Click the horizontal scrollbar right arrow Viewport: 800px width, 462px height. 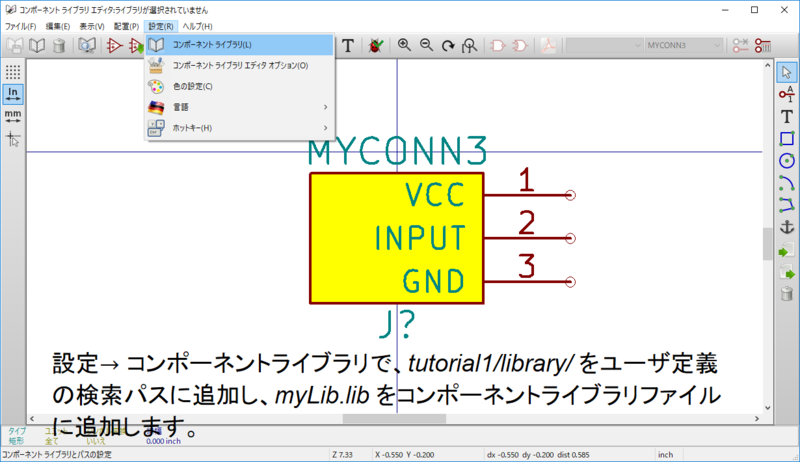pos(757,419)
